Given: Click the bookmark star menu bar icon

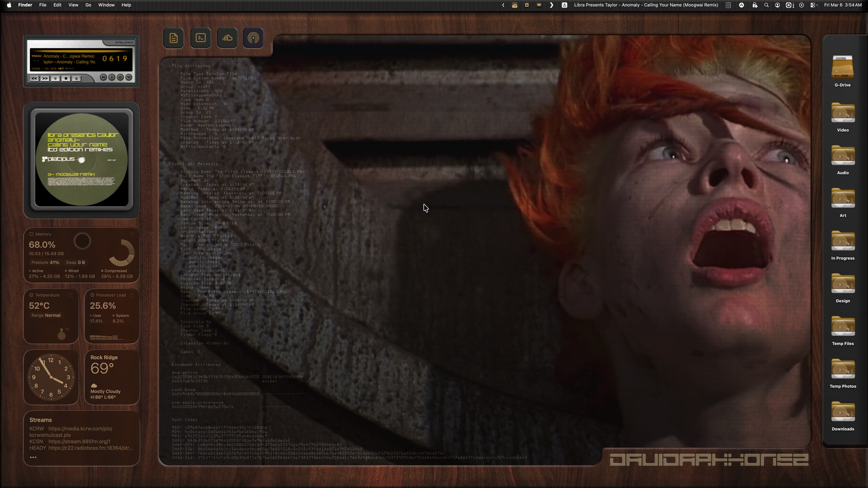Looking at the screenshot, I should point(527,5).
